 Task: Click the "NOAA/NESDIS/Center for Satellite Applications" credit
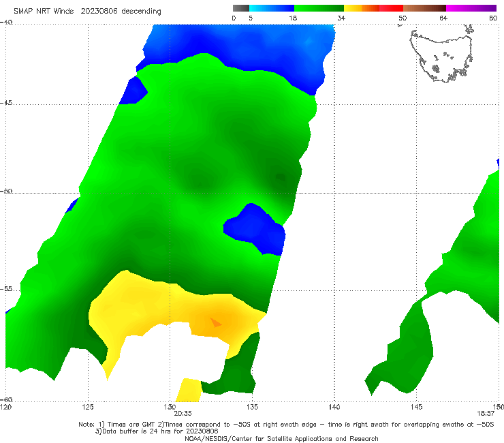281,438
